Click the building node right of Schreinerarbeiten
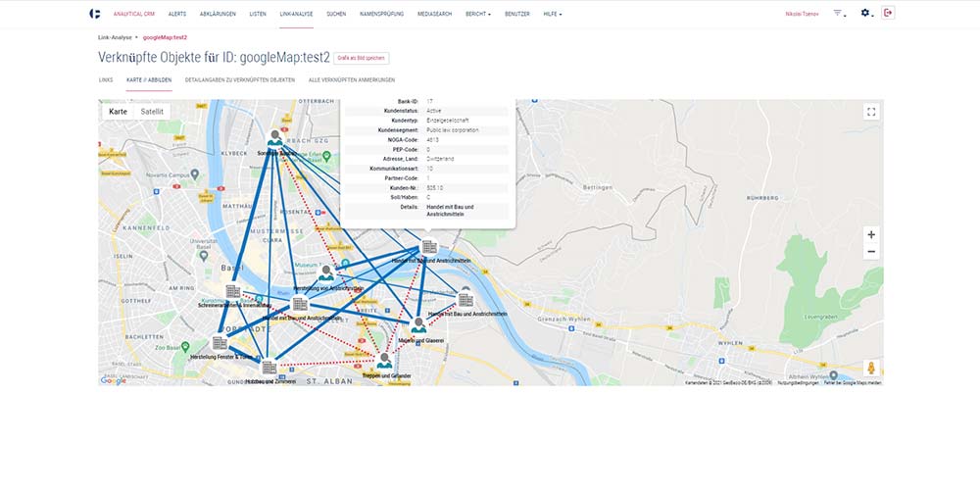Screen dimensions: 980x494 pos(300,304)
